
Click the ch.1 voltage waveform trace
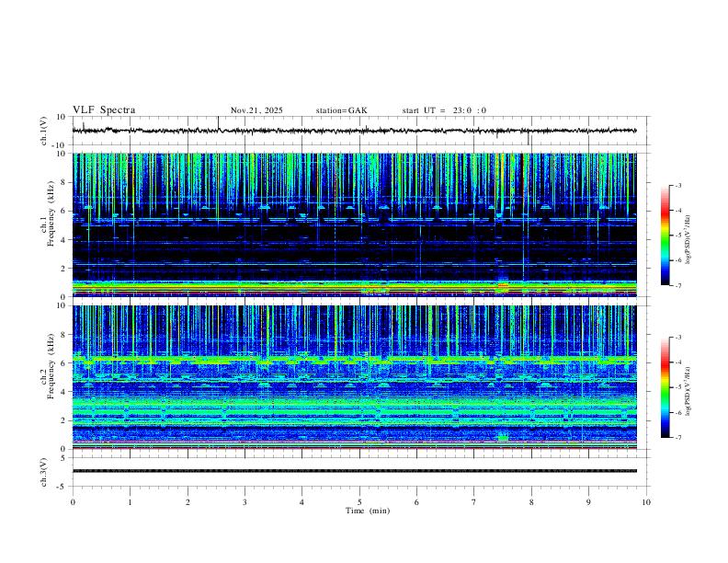pos(354,131)
